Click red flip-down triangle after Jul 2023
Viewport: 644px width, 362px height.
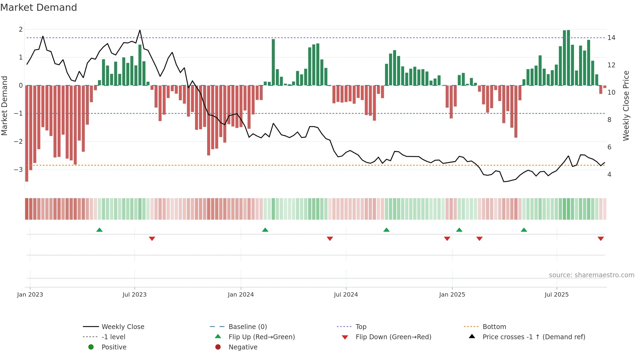[x=152, y=239]
